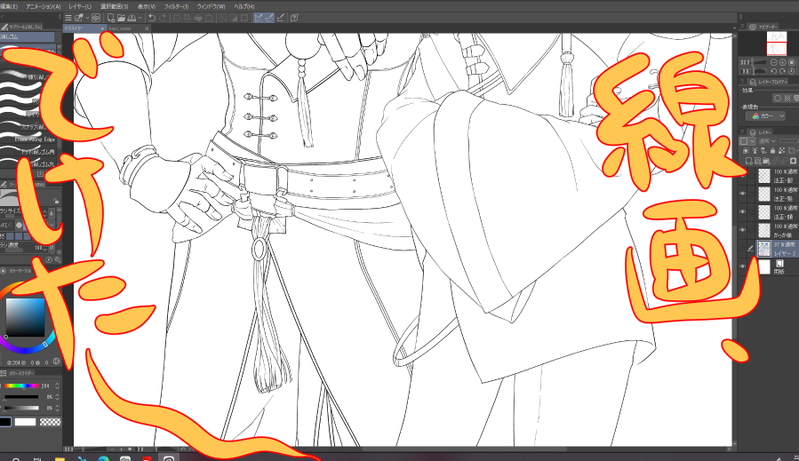Open the layer blending mode 通常 dropdown

(x=767, y=141)
